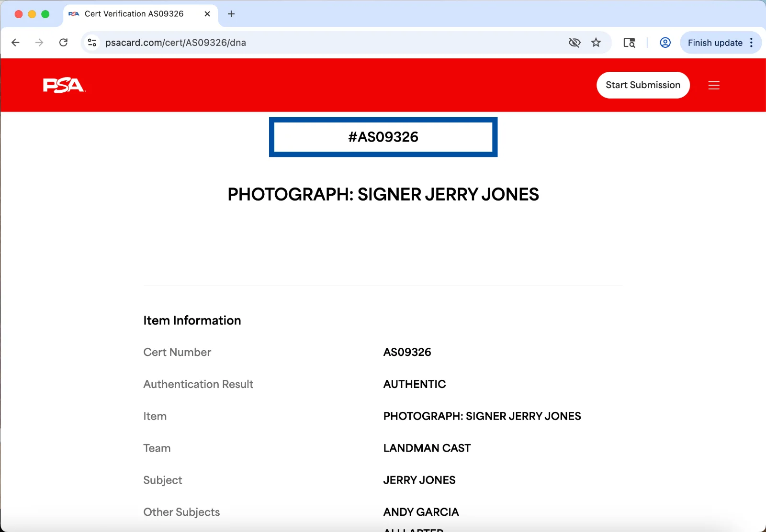Click the Cert Number label
Viewport: 766px width, 532px height.
[x=177, y=352]
